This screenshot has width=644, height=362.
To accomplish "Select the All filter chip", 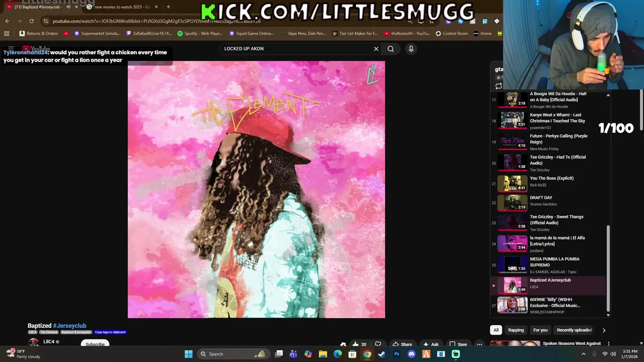I will [x=496, y=330].
